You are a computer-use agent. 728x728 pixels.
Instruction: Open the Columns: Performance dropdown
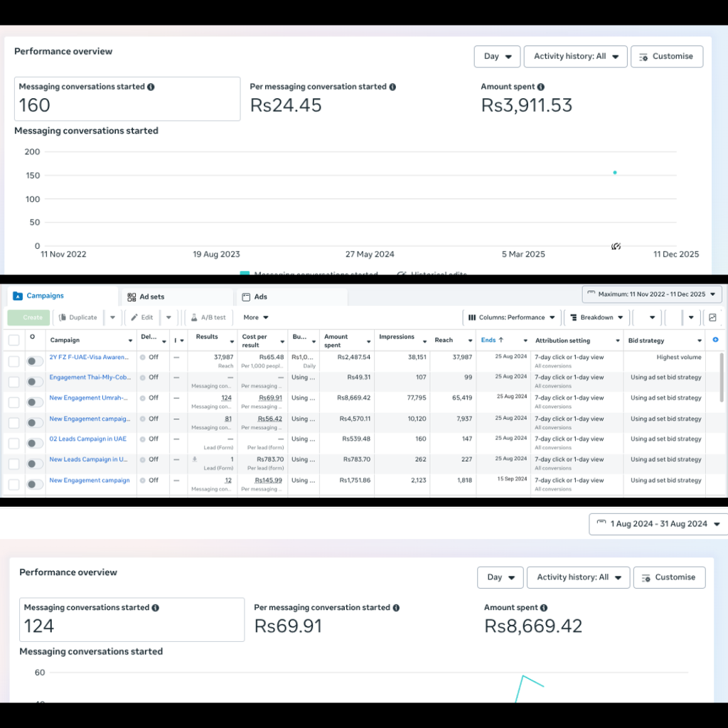pos(510,317)
